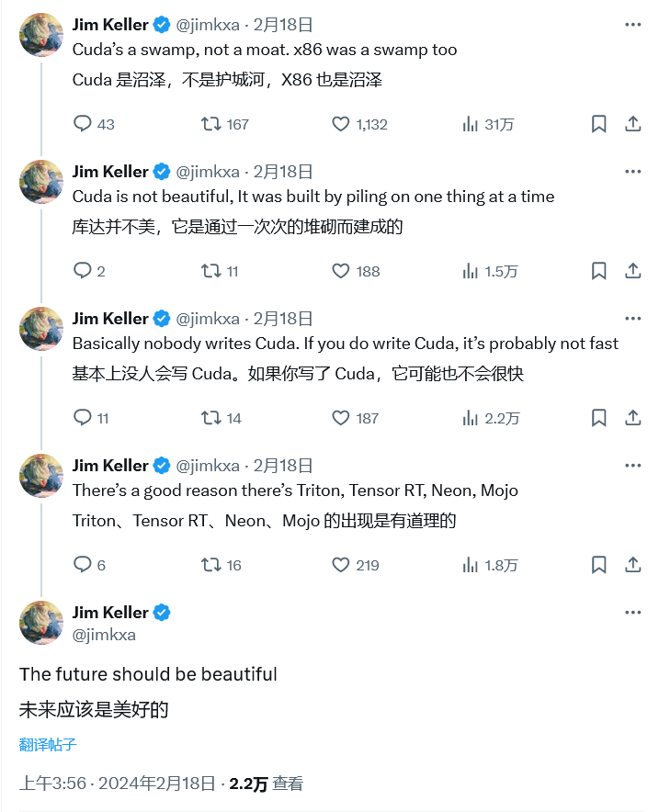Screen dimensions: 659x812
Task: Click the 翻译帖子 translate link
Action: [48, 744]
